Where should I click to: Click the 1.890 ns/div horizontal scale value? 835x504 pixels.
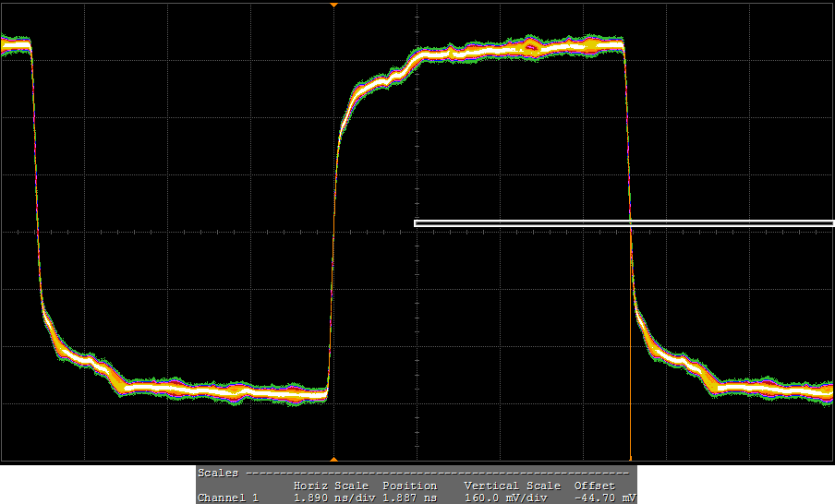[x=331, y=498]
